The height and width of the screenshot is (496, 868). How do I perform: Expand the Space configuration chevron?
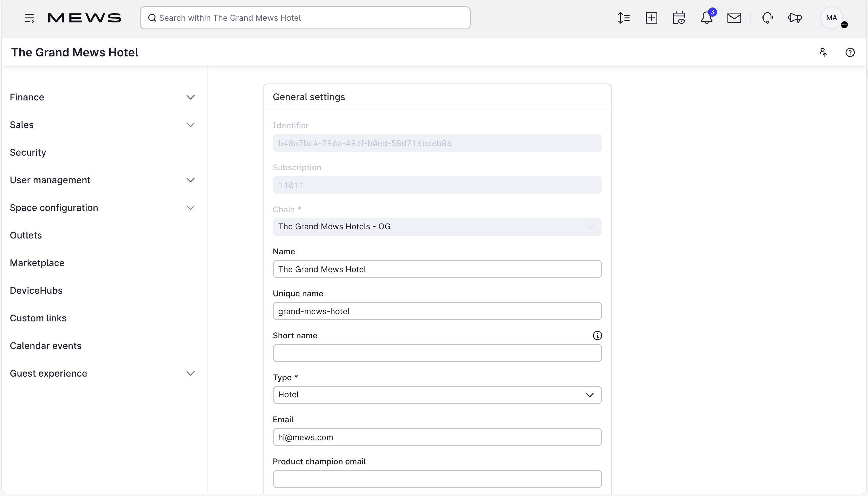click(x=191, y=208)
